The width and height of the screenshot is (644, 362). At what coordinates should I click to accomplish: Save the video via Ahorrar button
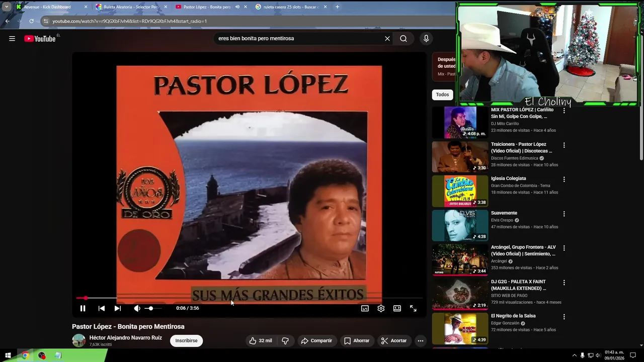(x=357, y=340)
